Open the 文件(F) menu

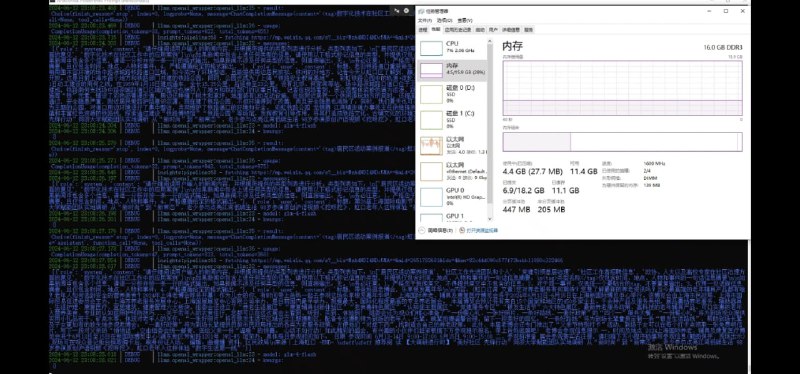tap(424, 20)
